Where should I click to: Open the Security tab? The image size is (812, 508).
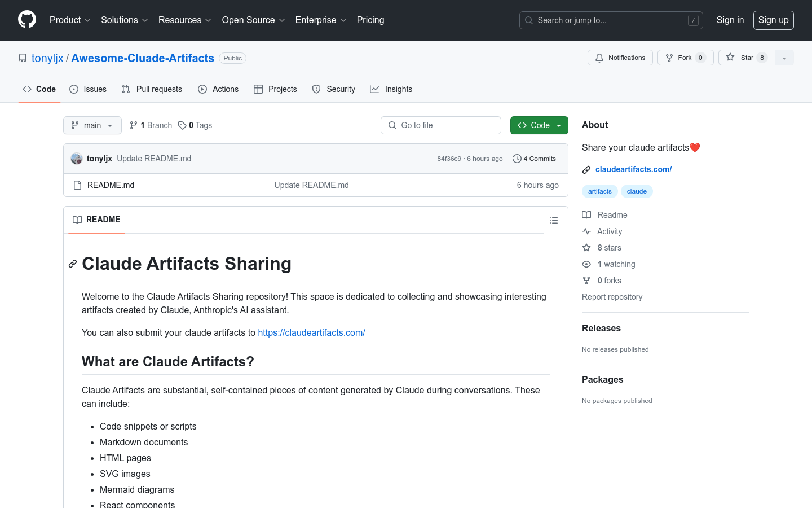(x=334, y=89)
